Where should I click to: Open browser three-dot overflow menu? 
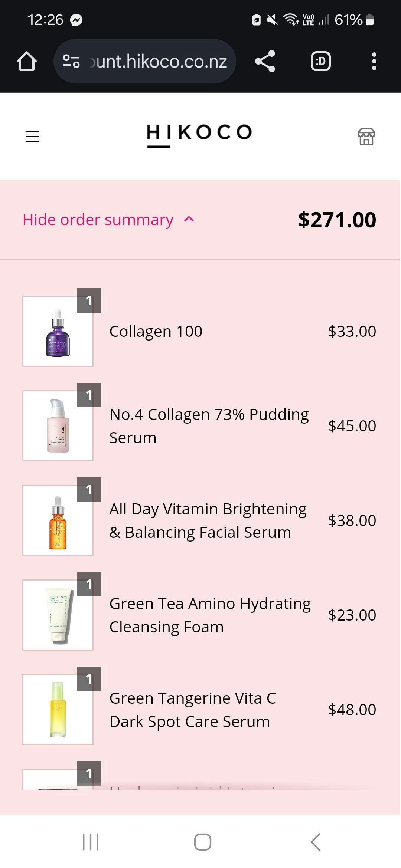coord(374,61)
